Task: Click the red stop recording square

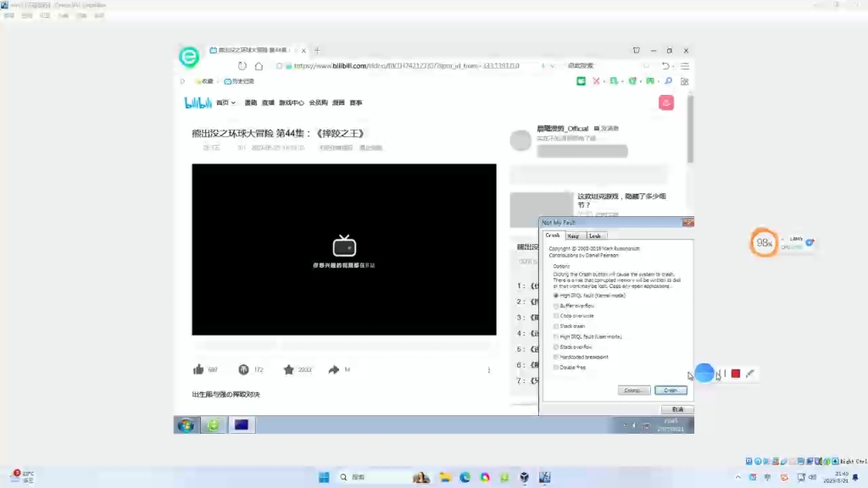Action: pyautogui.click(x=735, y=374)
